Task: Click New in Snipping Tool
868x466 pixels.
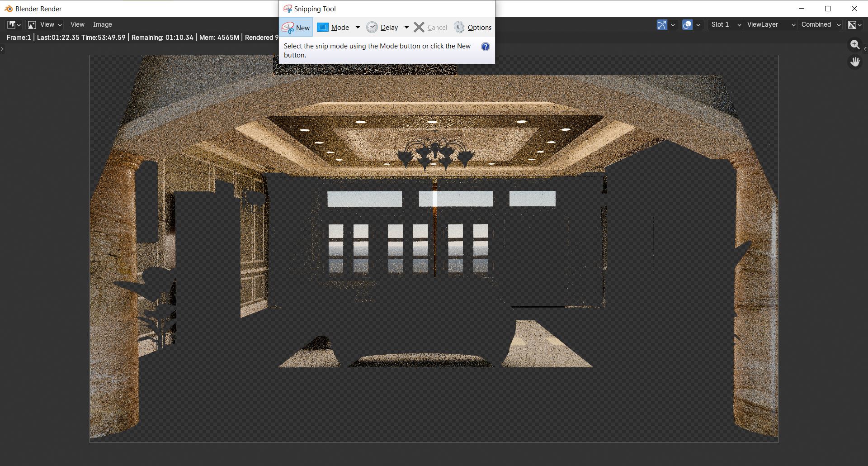Action: click(x=296, y=28)
